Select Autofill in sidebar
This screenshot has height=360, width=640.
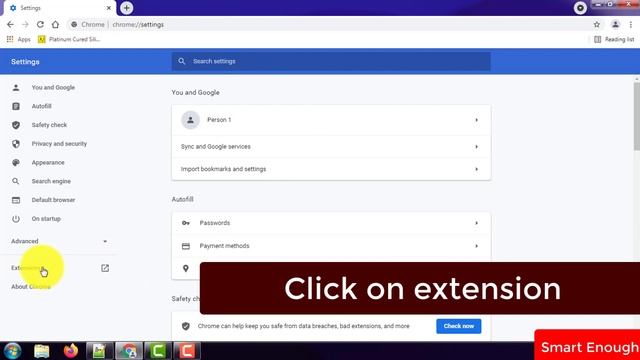point(42,106)
